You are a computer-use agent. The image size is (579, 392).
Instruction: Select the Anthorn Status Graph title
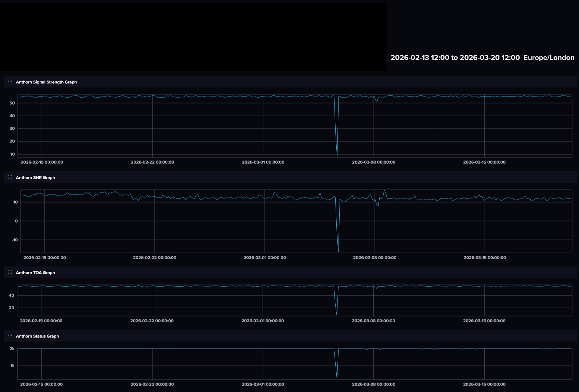(37, 336)
